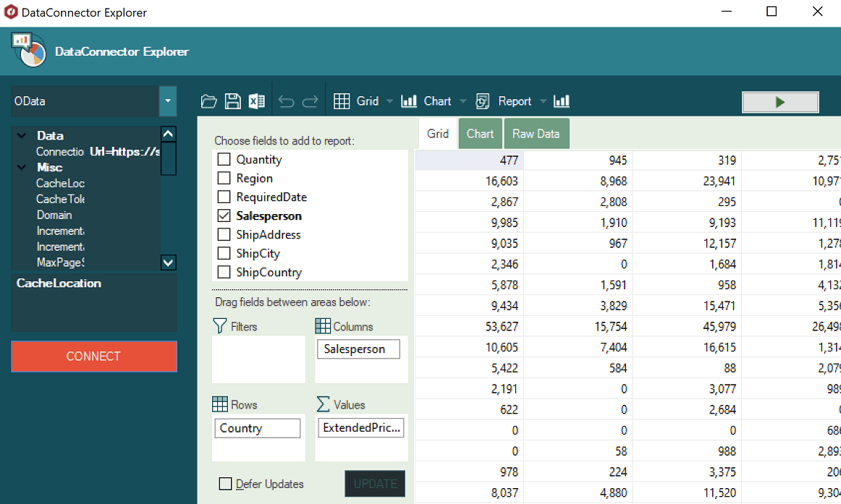
Task: Click the bar chart icon after Report
Action: click(x=562, y=101)
